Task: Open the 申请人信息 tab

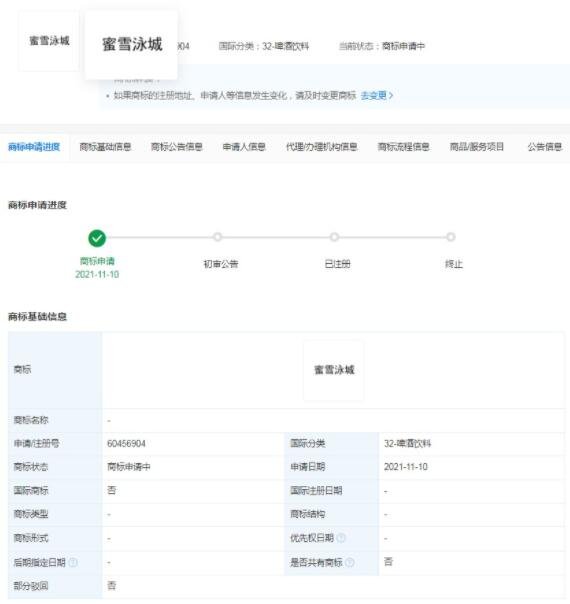Action: click(244, 147)
